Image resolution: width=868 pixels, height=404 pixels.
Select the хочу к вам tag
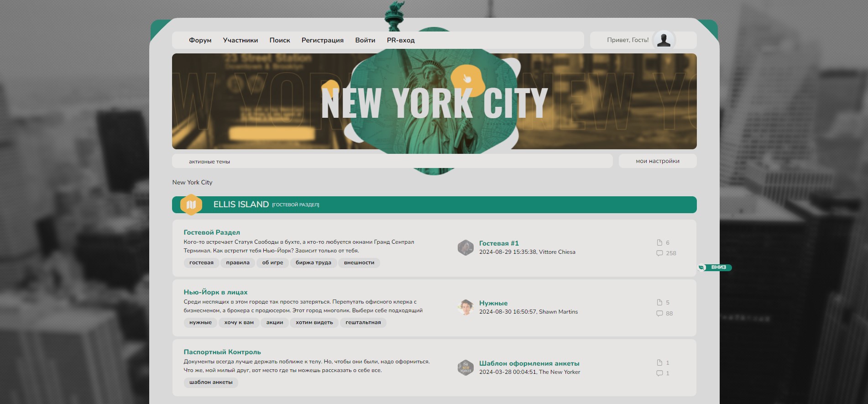click(x=239, y=322)
